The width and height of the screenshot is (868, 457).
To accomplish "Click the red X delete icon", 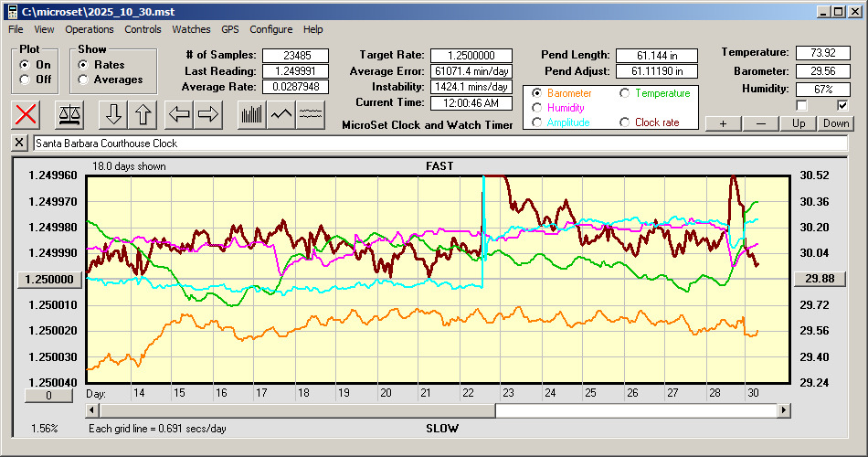I will pyautogui.click(x=27, y=114).
